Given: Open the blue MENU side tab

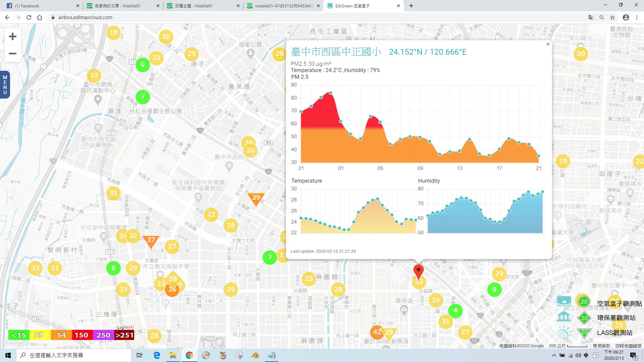Looking at the screenshot, I should click(5, 85).
